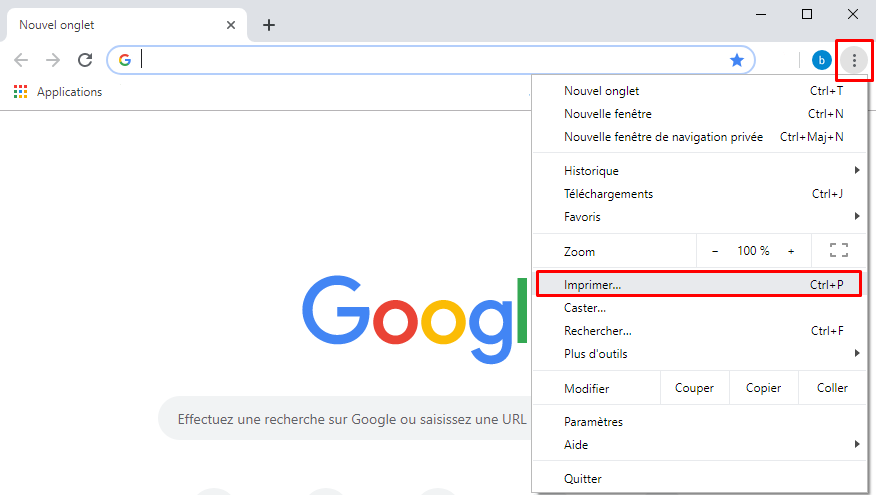Screen dimensions: 876x497
Task: Decrease zoom with the minus button
Action: click(x=715, y=251)
